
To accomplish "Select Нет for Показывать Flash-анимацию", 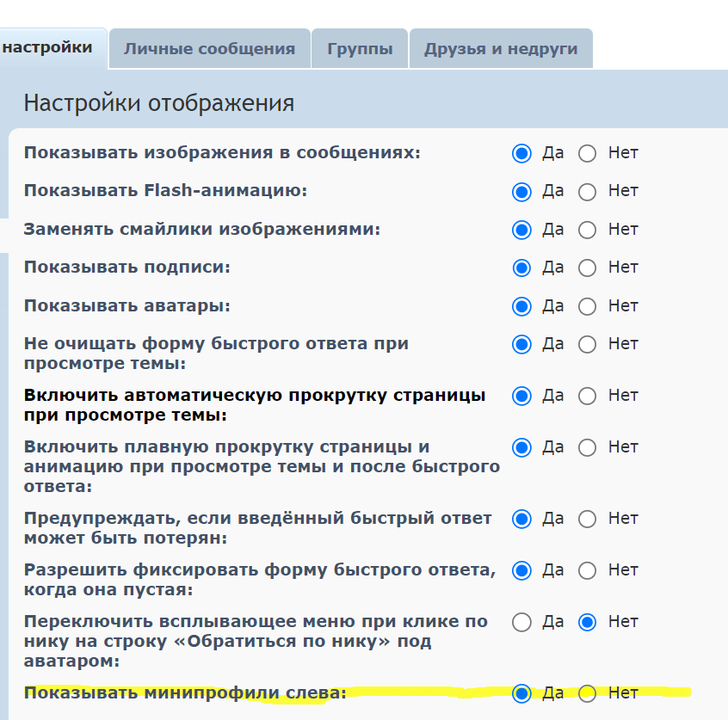I will 587,192.
